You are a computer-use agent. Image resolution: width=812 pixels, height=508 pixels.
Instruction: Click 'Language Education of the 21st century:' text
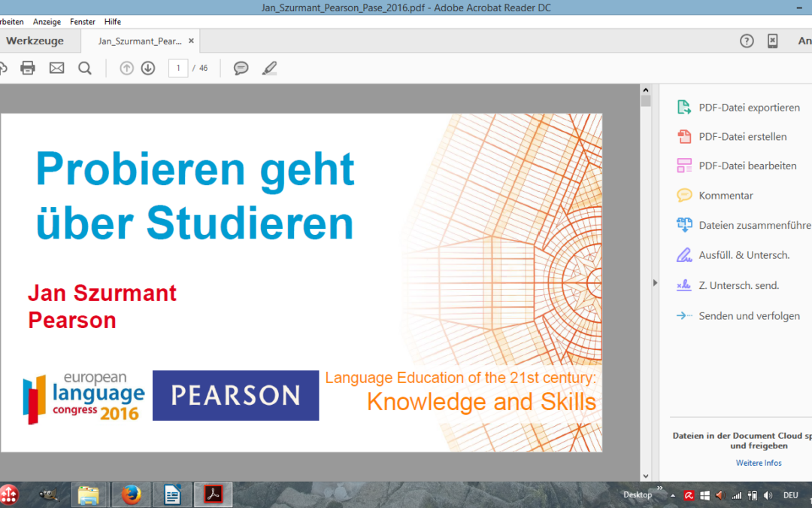460,377
